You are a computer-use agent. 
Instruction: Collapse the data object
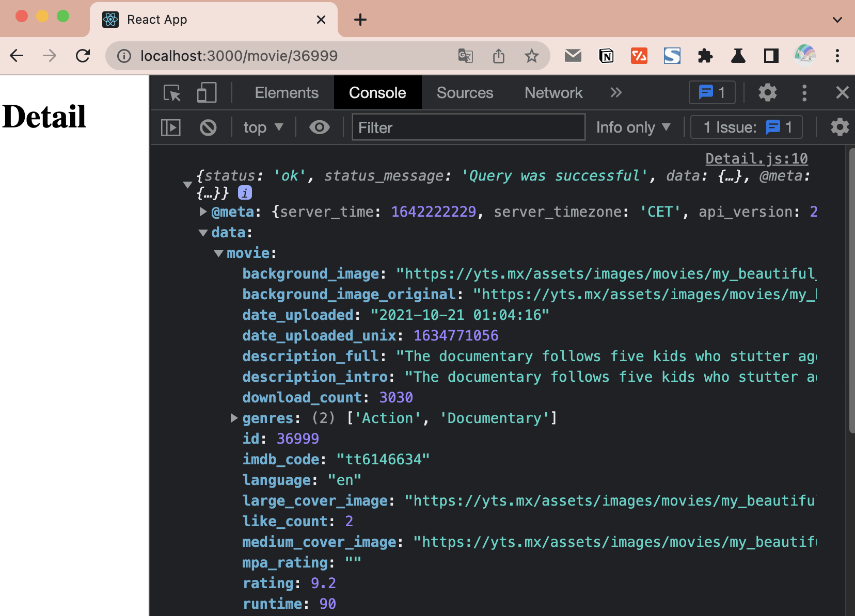(x=203, y=233)
